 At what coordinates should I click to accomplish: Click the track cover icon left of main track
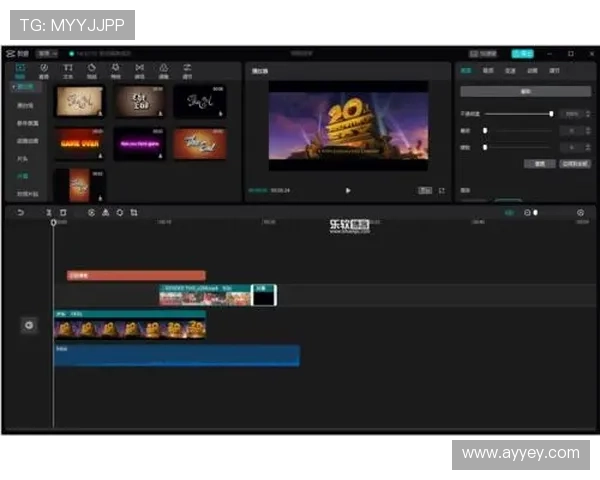29,325
